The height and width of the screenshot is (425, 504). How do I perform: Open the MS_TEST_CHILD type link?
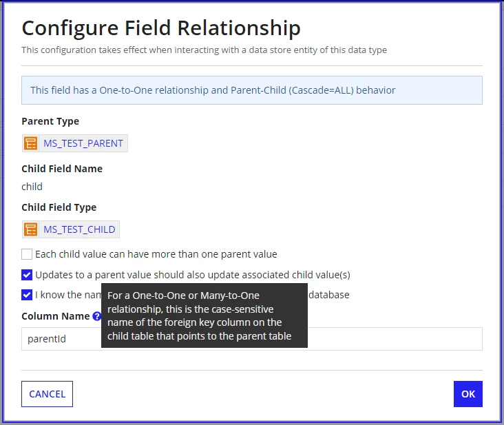tap(79, 229)
